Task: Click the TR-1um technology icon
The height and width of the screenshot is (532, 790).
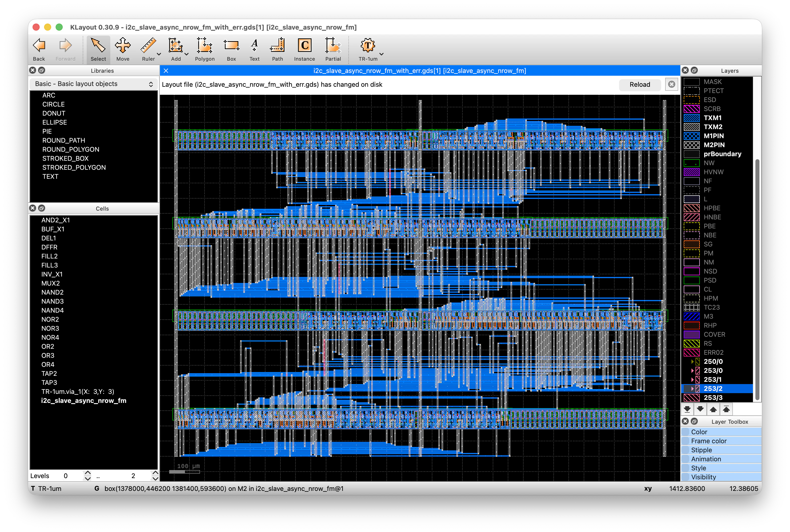Action: tap(368, 49)
